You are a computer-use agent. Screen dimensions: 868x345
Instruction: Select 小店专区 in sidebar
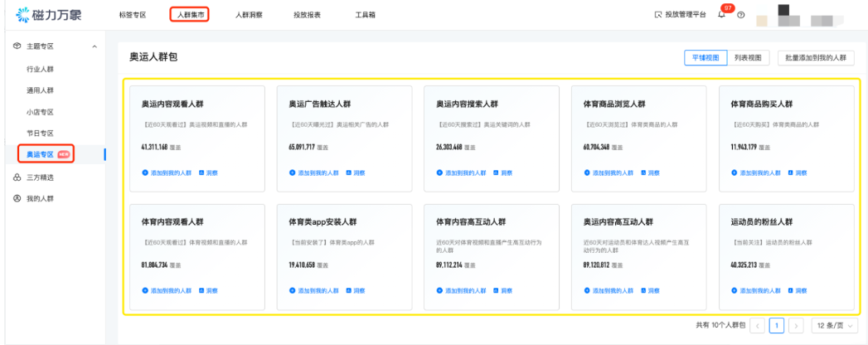click(40, 112)
